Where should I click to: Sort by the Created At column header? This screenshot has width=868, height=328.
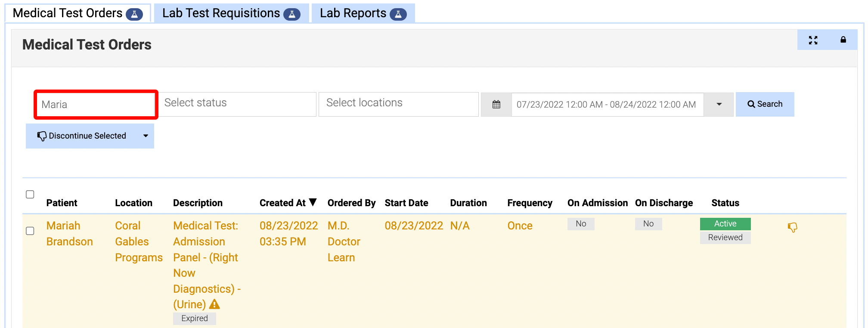(x=283, y=203)
